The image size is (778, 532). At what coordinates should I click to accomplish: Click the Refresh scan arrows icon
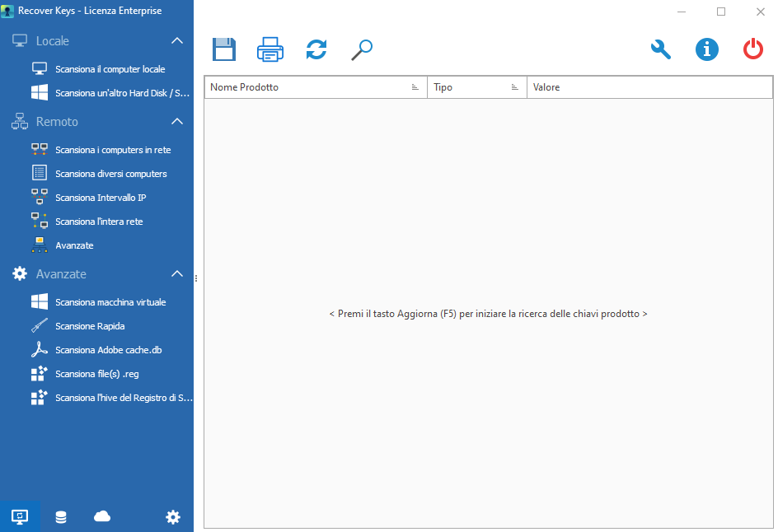(x=316, y=49)
